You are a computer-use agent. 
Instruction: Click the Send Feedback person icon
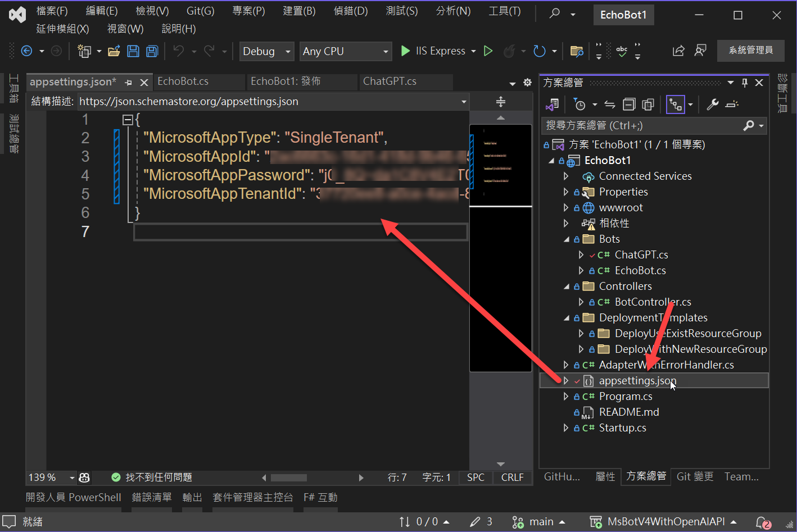[700, 51]
